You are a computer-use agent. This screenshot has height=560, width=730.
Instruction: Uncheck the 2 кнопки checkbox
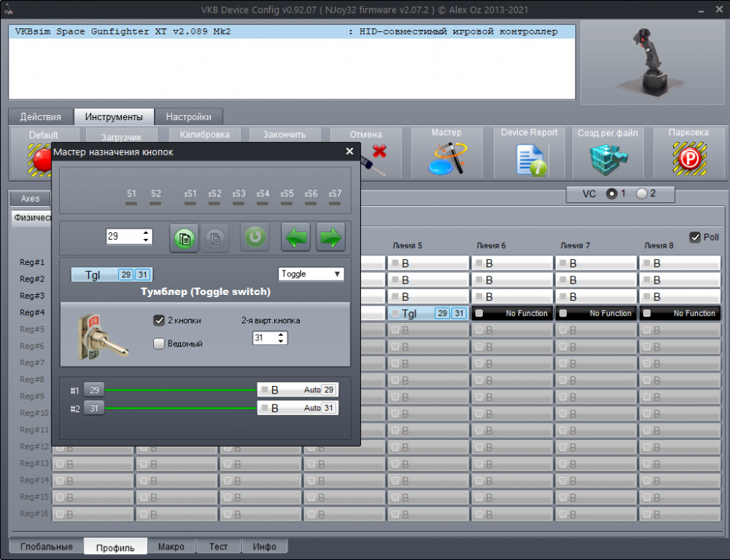pos(159,320)
